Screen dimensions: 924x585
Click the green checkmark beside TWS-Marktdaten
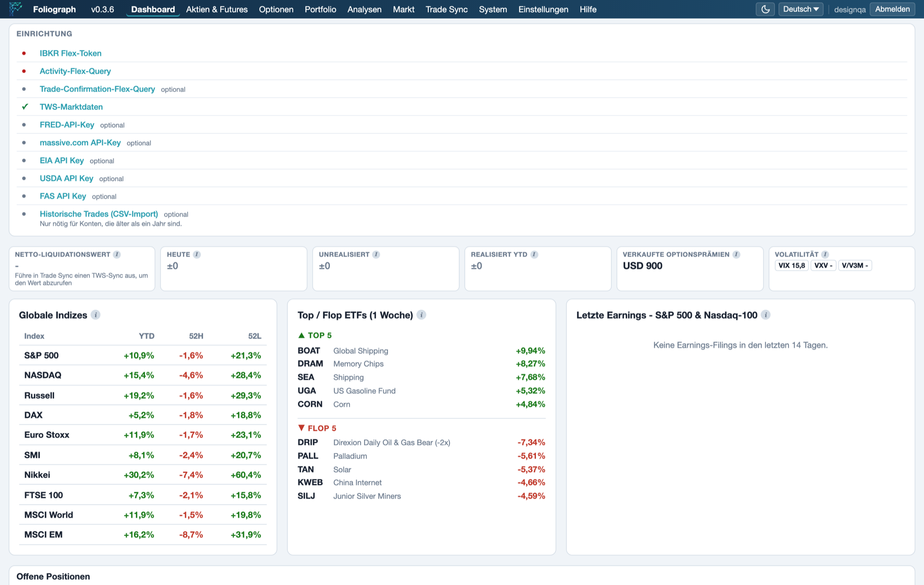[25, 107]
